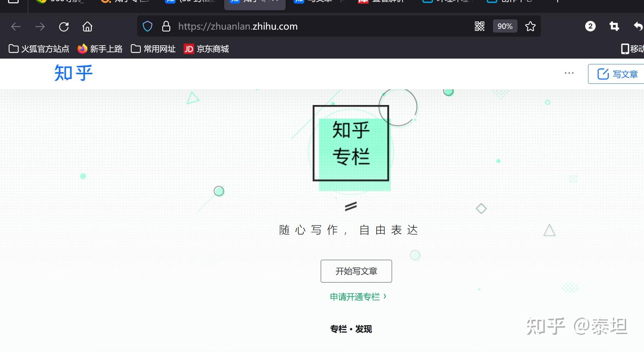644x352 pixels.
Task: Open the browser home page
Action: click(87, 26)
